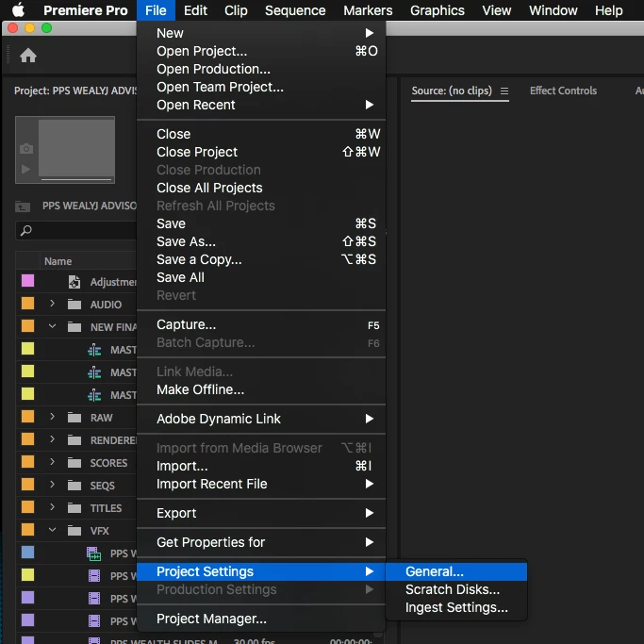The image size is (644, 644).
Task: Open the New submenu
Action: (x=261, y=33)
